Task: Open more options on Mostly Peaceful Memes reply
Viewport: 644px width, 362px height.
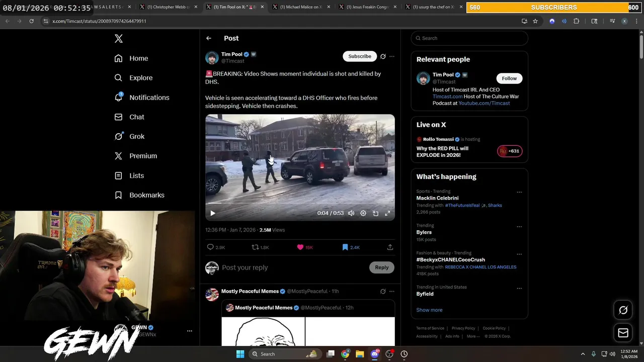Action: coord(392,291)
